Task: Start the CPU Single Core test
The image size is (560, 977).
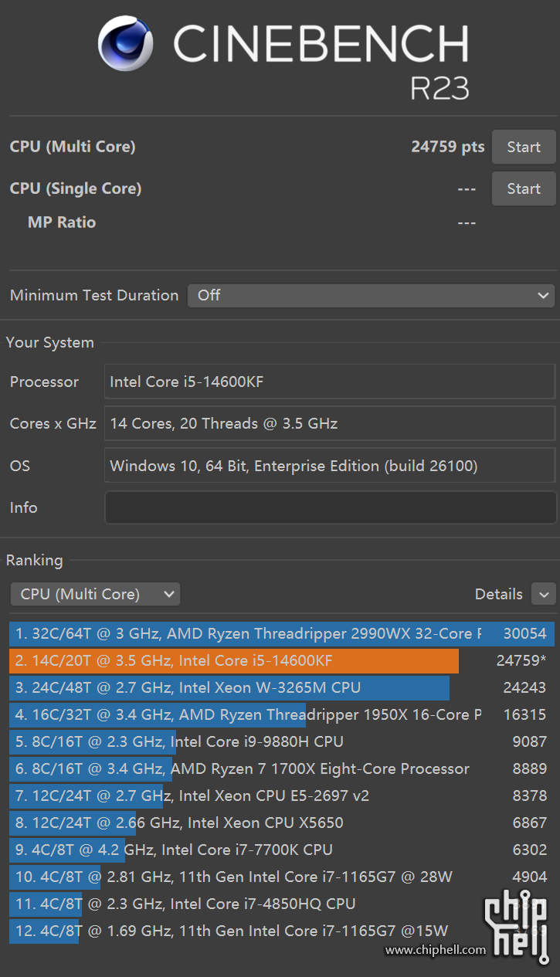Action: coord(524,188)
